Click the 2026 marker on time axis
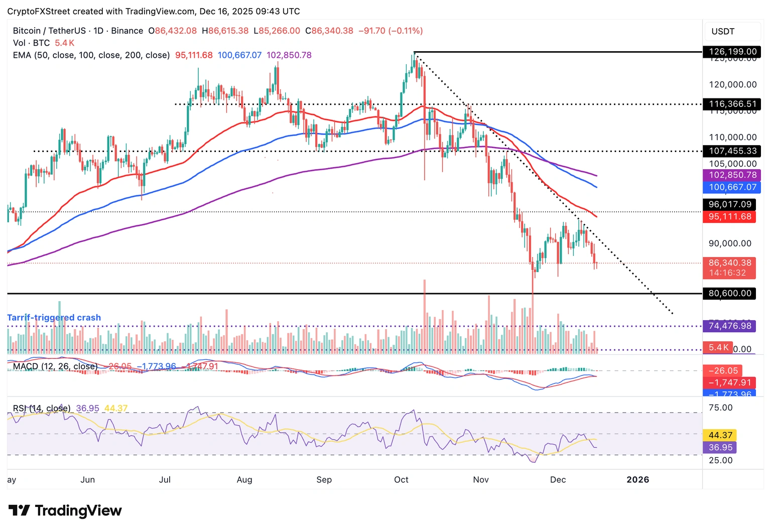This screenshot has height=532, width=771. pos(637,480)
